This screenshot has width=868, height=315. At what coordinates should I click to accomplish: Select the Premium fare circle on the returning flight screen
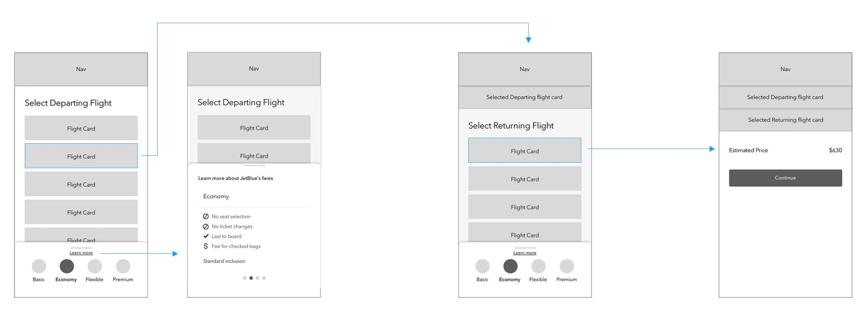tap(567, 267)
